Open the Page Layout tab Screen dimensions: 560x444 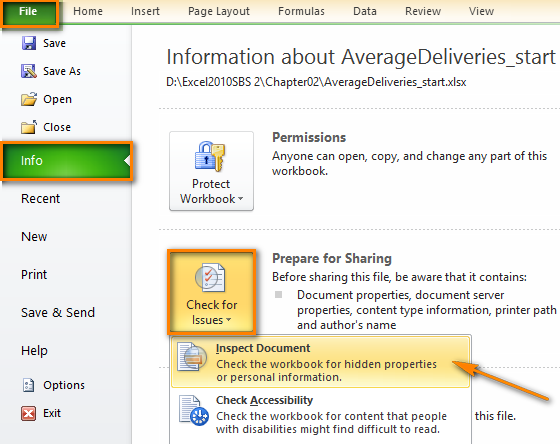[219, 11]
